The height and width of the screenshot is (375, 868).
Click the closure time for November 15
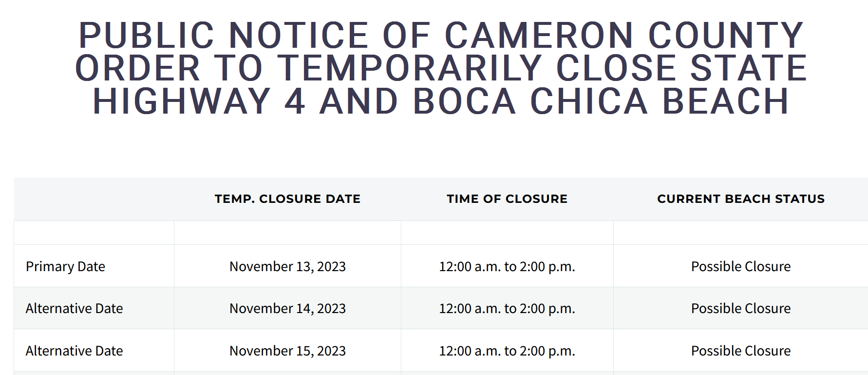coord(507,351)
